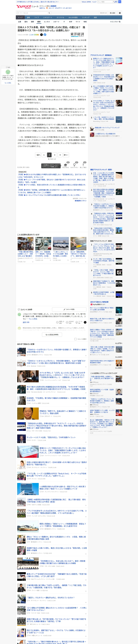Select the エンタメ category tab
138x644 pixels.
click(x=47, y=22)
